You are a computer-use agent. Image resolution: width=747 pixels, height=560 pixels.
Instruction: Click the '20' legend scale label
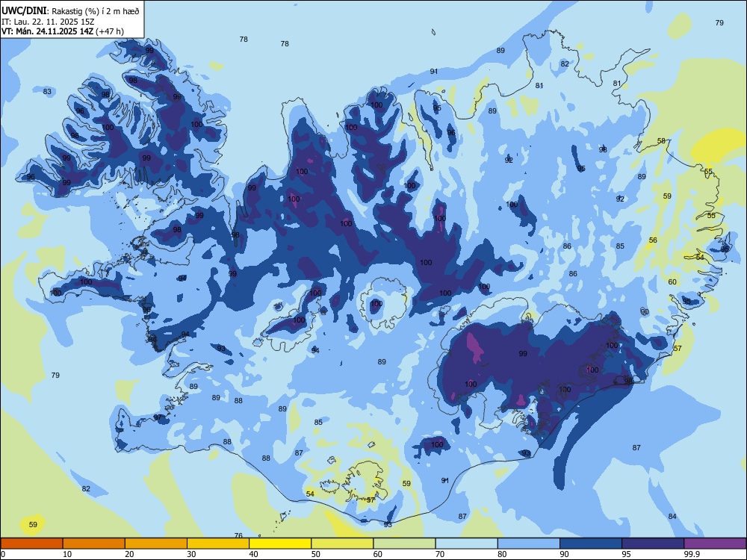point(129,554)
